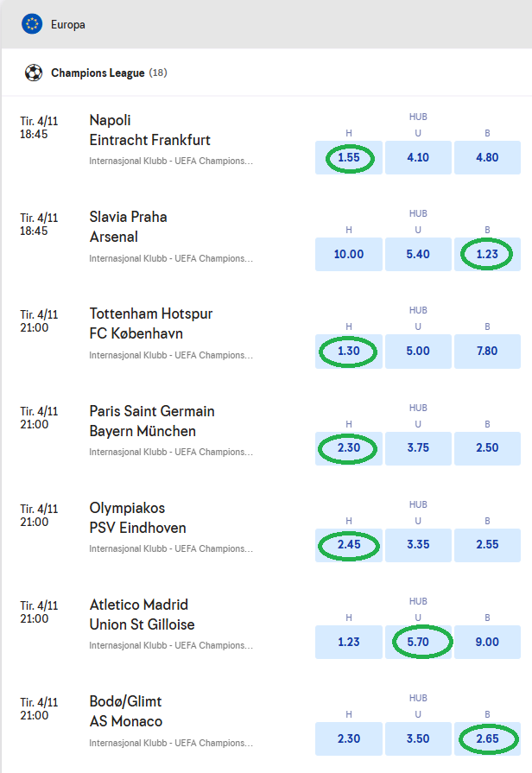
Task: Click Olympiakos match competition subtitle
Action: pos(171,548)
